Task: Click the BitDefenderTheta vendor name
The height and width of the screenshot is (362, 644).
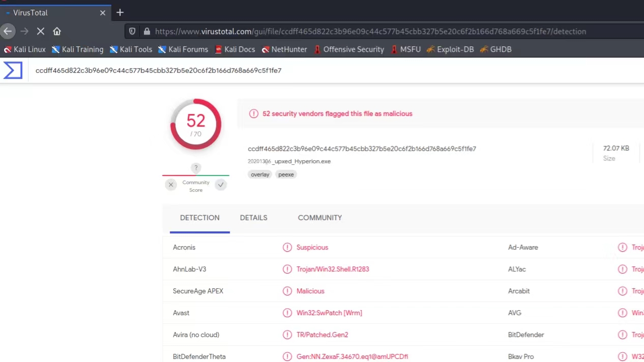Action: click(x=199, y=356)
